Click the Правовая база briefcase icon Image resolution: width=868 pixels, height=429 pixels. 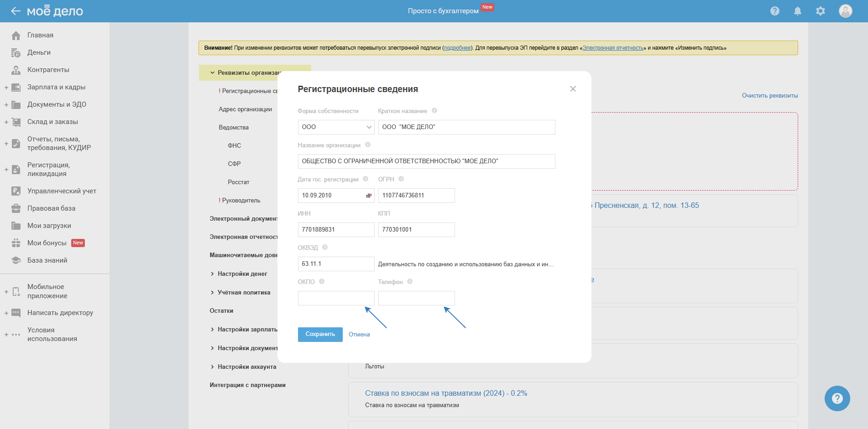click(x=16, y=208)
